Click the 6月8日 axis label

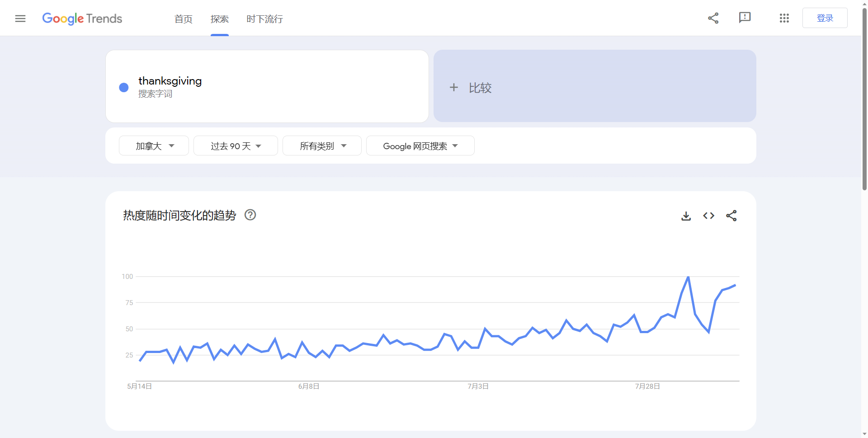[309, 386]
